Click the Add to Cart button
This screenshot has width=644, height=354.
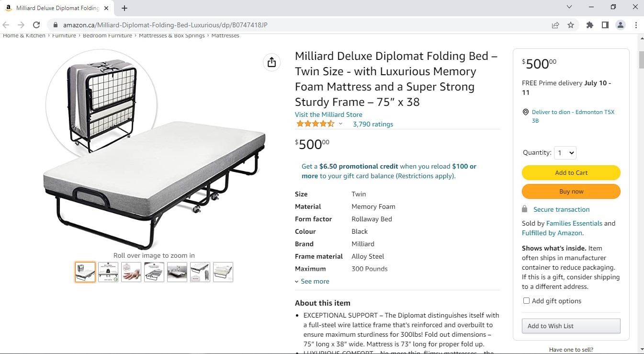571,173
